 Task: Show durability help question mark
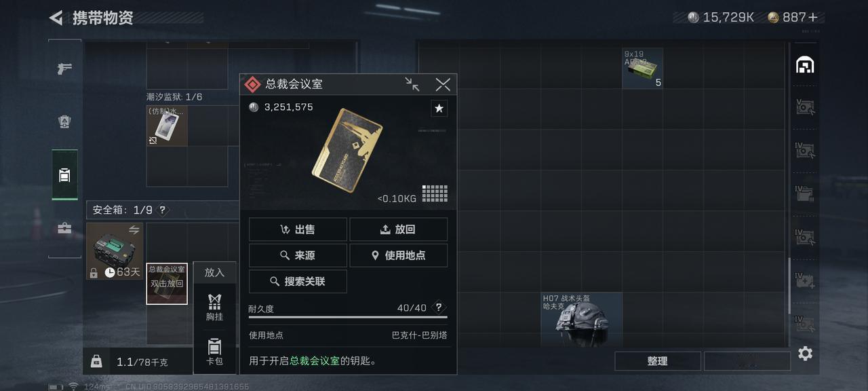click(439, 308)
